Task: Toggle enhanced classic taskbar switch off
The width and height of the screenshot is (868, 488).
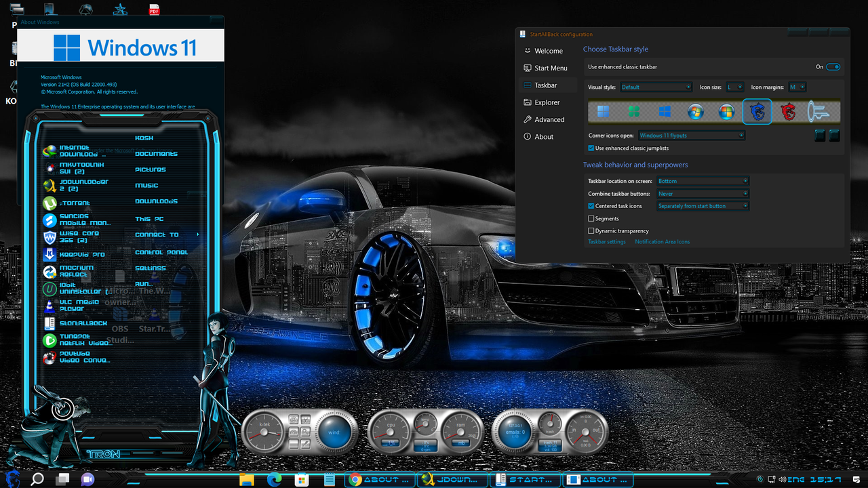Action: (x=833, y=66)
